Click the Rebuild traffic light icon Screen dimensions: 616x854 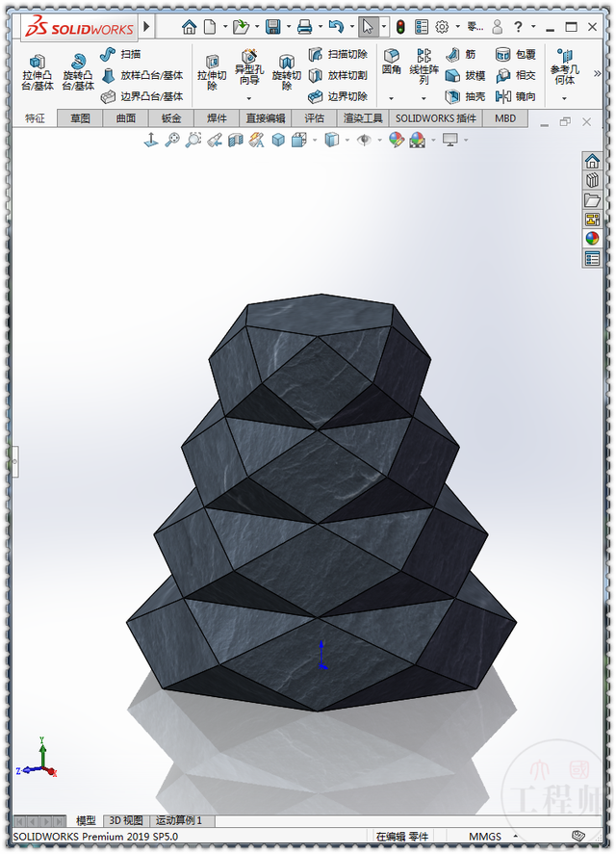400,27
